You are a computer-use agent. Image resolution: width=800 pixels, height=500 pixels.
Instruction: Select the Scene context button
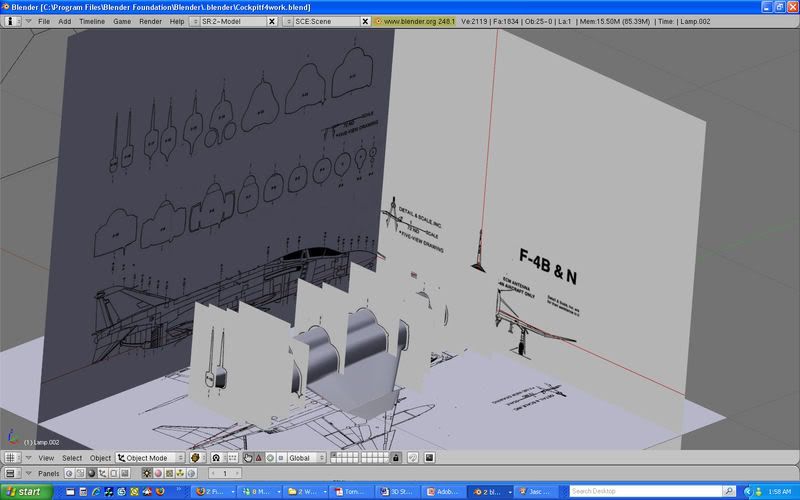[124, 473]
